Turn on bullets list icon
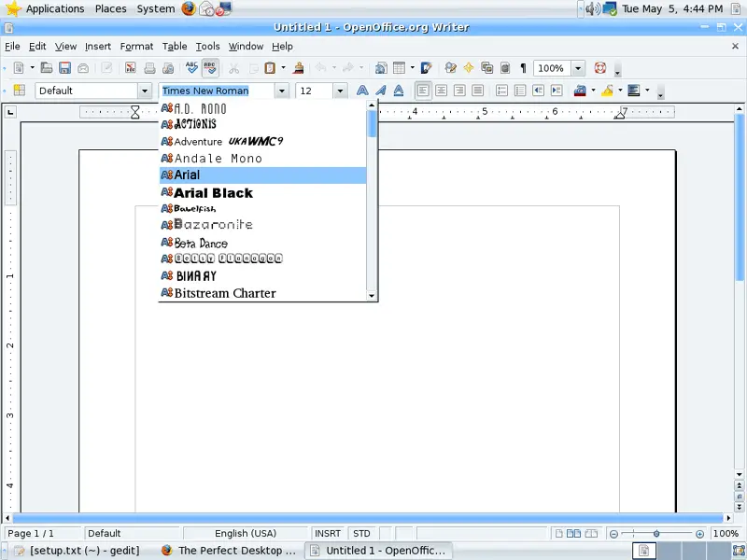747x560 pixels. (x=520, y=91)
